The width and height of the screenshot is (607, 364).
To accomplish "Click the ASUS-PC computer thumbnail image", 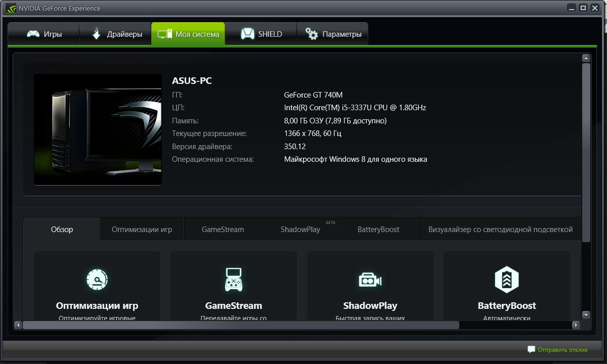I will click(98, 129).
